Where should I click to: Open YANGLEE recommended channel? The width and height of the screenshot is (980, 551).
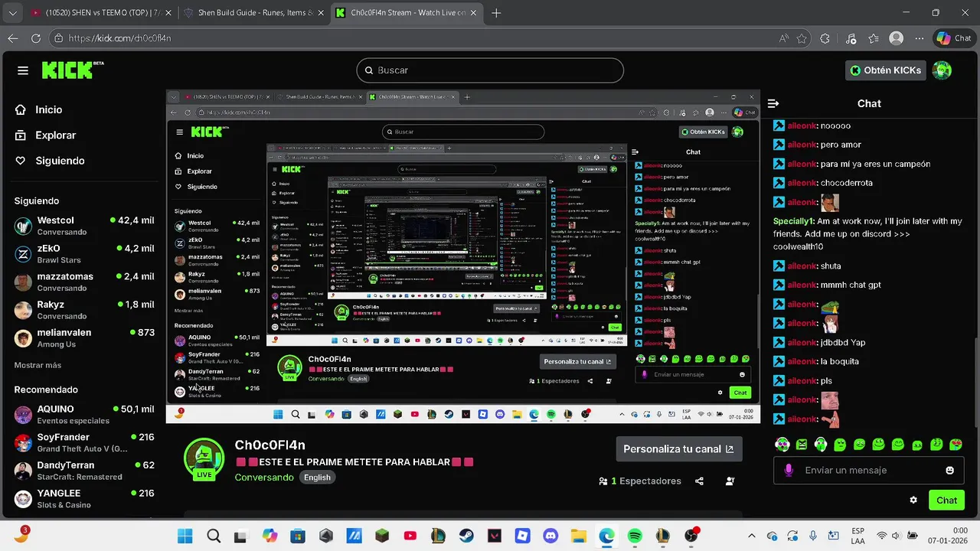point(84,499)
